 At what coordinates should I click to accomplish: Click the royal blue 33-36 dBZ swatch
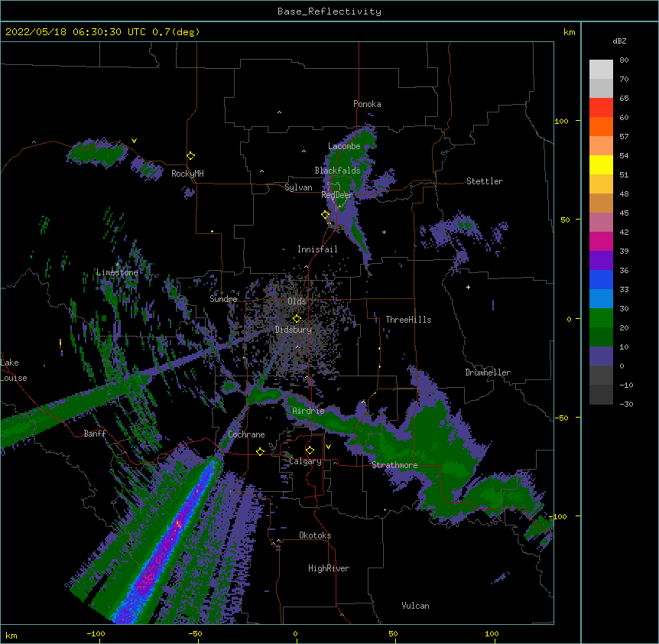[601, 279]
